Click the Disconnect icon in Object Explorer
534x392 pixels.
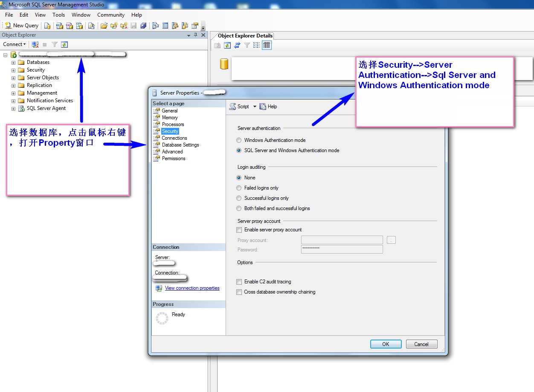[35, 44]
